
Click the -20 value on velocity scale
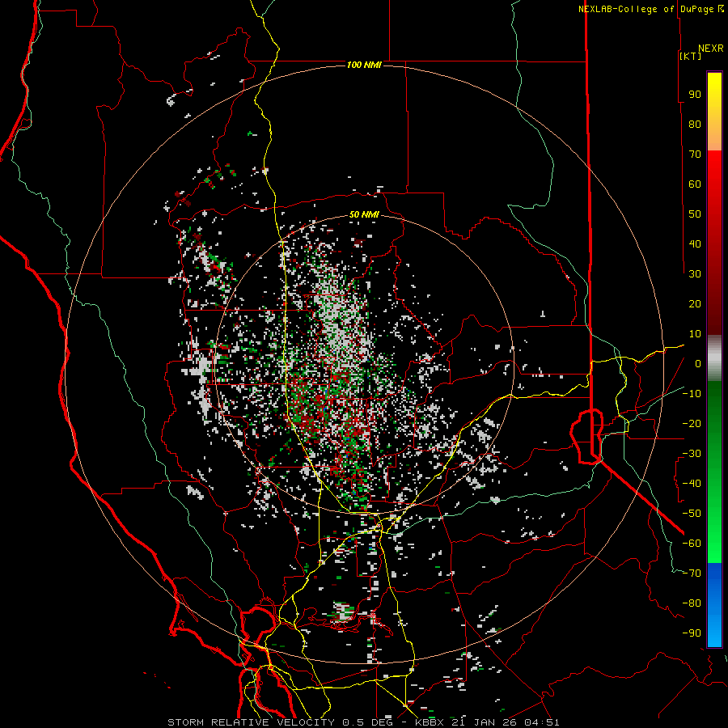pyautogui.click(x=692, y=423)
